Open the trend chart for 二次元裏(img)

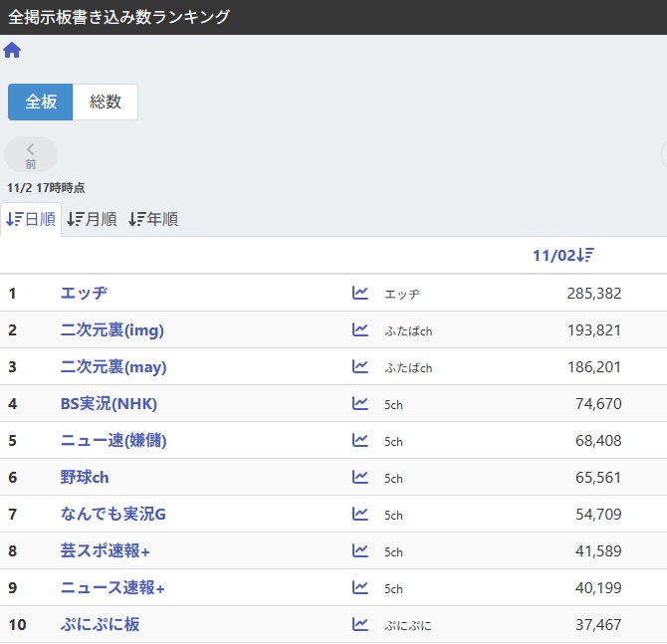tap(360, 330)
